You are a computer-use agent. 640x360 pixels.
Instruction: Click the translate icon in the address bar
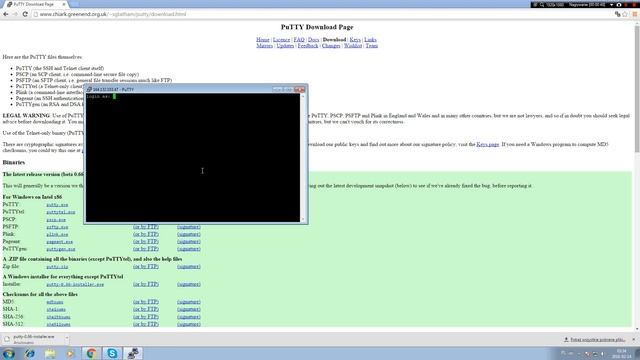[x=617, y=14]
